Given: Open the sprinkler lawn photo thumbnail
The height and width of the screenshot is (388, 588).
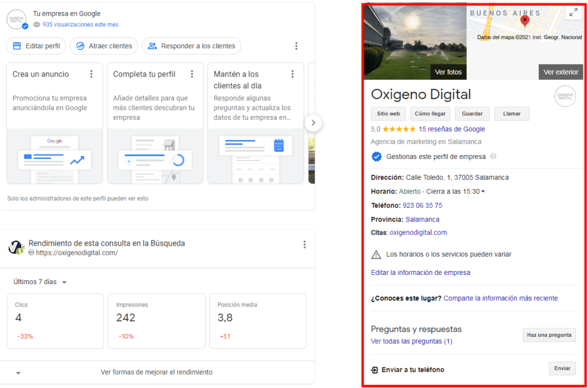Looking at the screenshot, I should point(415,42).
